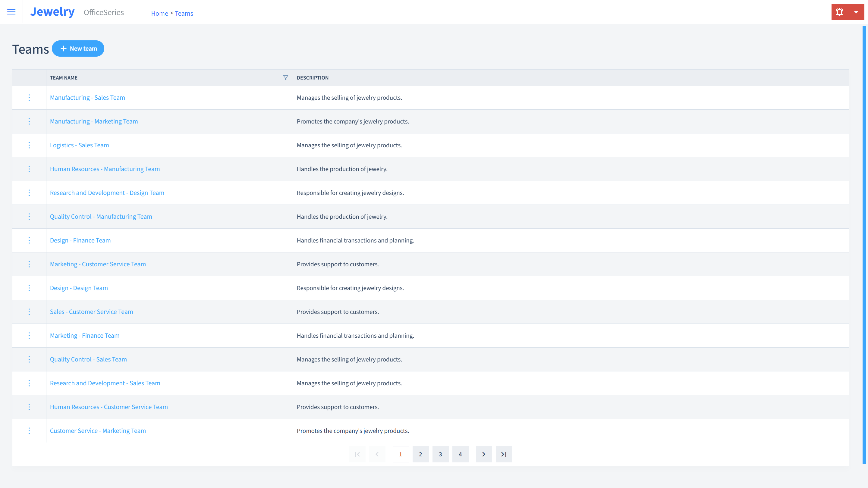Image resolution: width=868 pixels, height=488 pixels.
Task: Click the Home breadcrumb link
Action: (x=159, y=13)
